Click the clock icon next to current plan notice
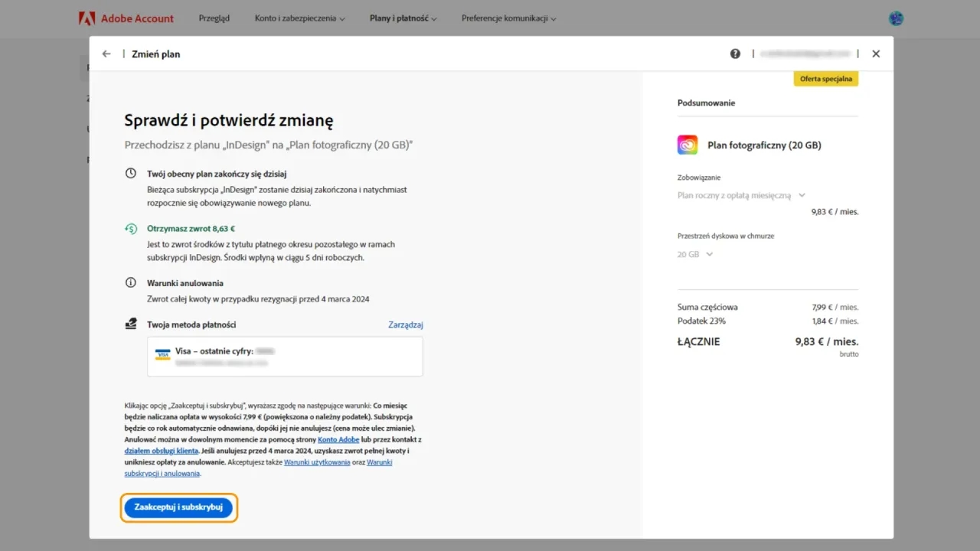This screenshot has height=551, width=980. [x=131, y=173]
